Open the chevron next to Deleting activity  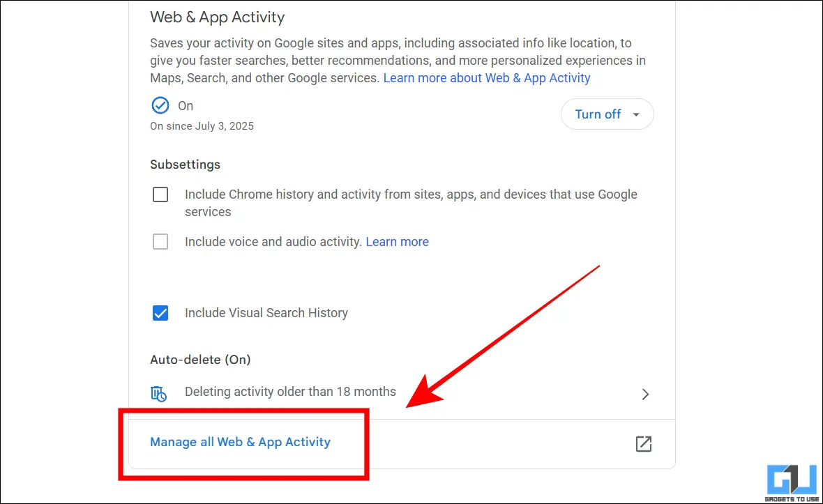click(x=646, y=395)
